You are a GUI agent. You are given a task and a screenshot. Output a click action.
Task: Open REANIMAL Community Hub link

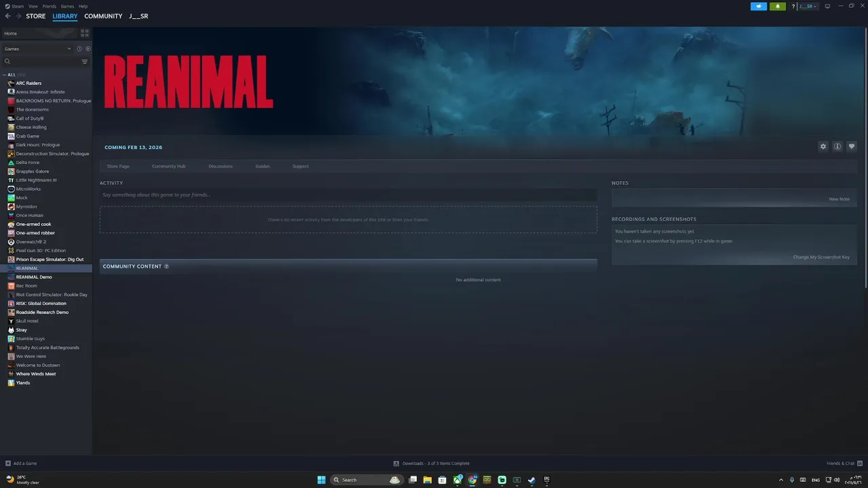[x=169, y=166]
